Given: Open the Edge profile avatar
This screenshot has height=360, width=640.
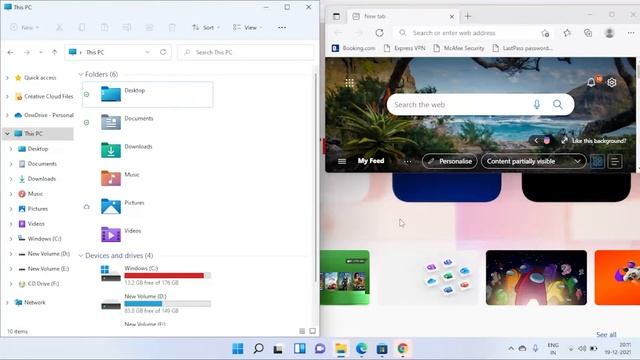Looking at the screenshot, I should tap(609, 33).
